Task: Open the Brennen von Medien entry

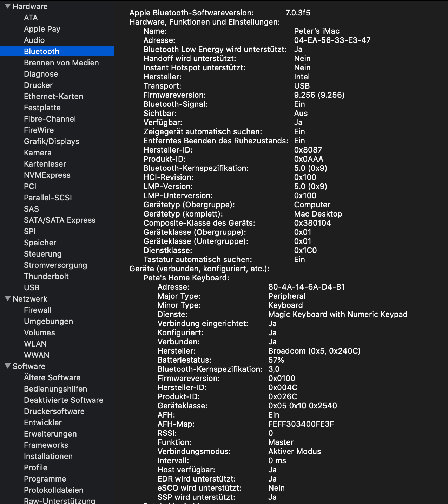Action: pos(61,63)
